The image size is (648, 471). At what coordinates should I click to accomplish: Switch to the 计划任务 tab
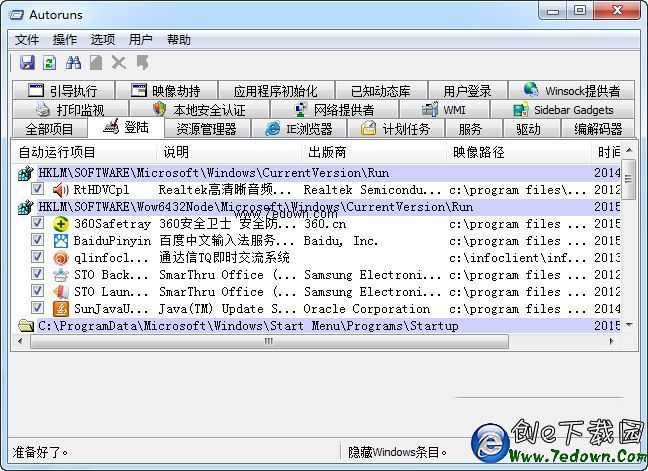(x=395, y=129)
